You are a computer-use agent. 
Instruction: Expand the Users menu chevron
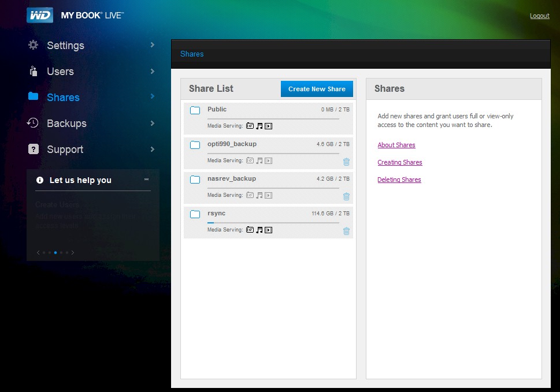(153, 72)
